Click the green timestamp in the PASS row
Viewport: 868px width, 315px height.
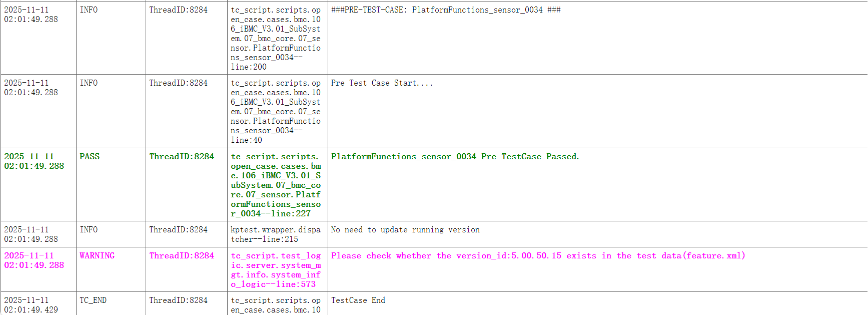(x=34, y=161)
